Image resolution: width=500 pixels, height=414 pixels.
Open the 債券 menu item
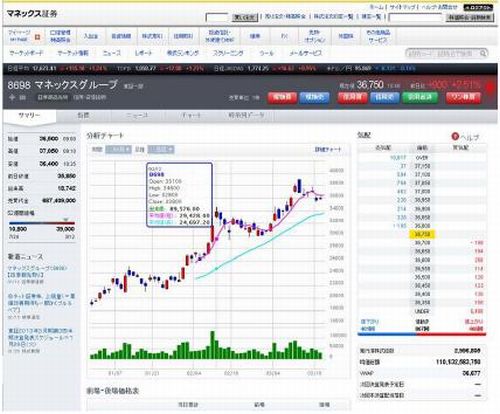click(255, 36)
